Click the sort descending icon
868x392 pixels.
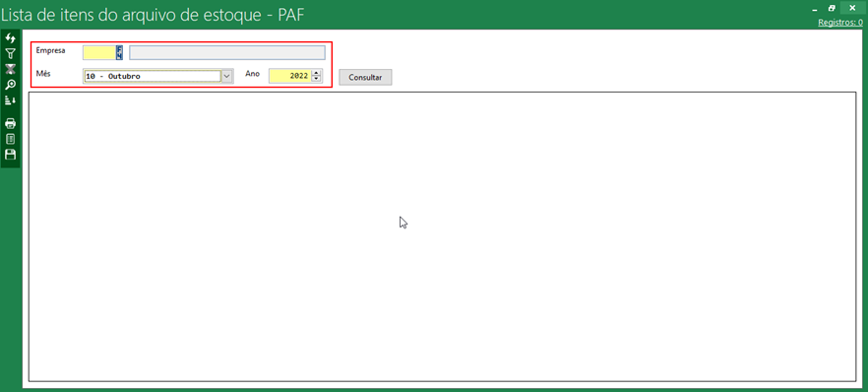tap(10, 100)
